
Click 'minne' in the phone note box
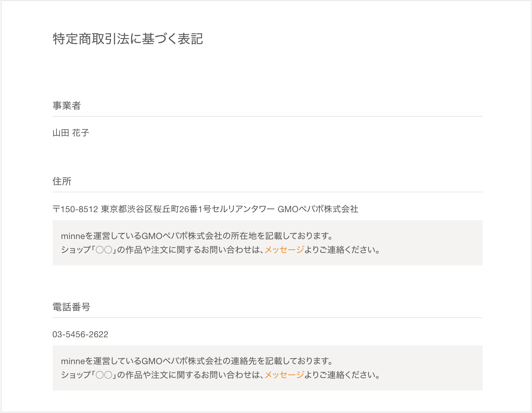pos(73,361)
